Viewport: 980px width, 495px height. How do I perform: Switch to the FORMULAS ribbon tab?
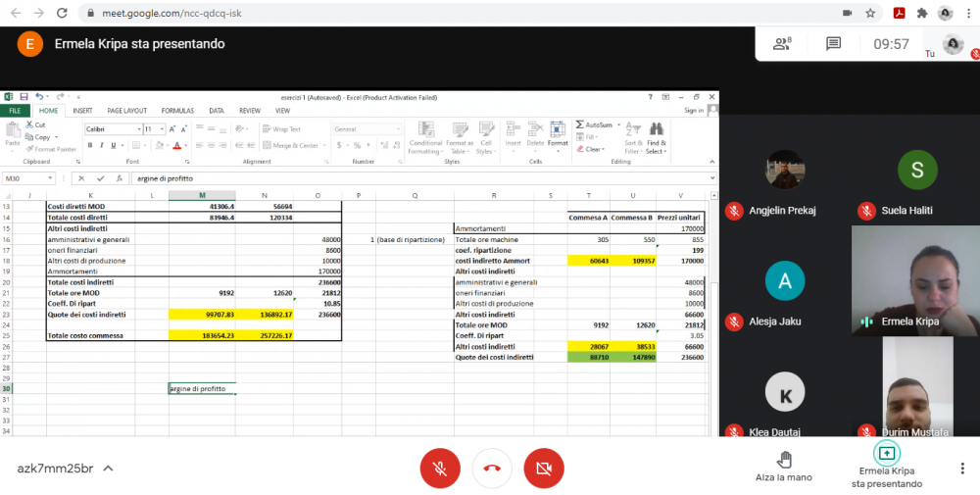coord(177,111)
